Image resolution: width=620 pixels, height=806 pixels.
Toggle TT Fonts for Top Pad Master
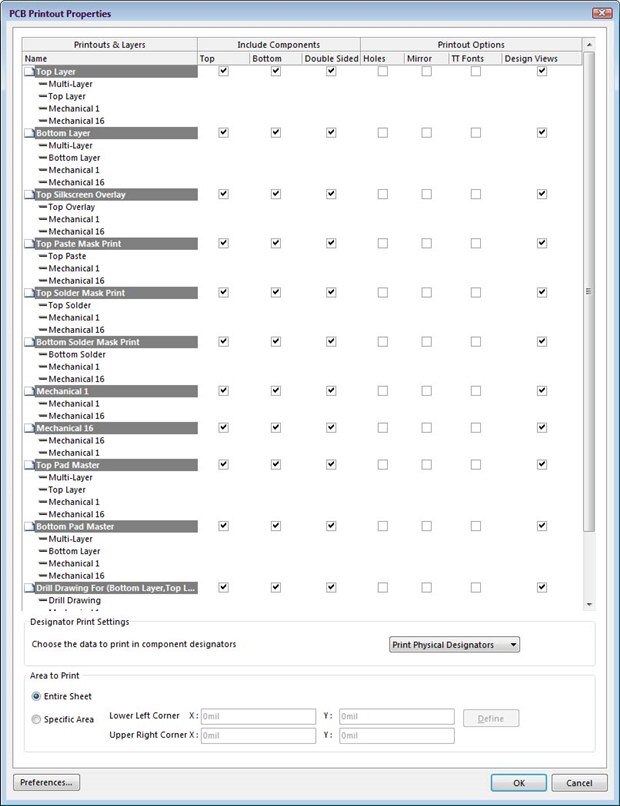[476, 465]
